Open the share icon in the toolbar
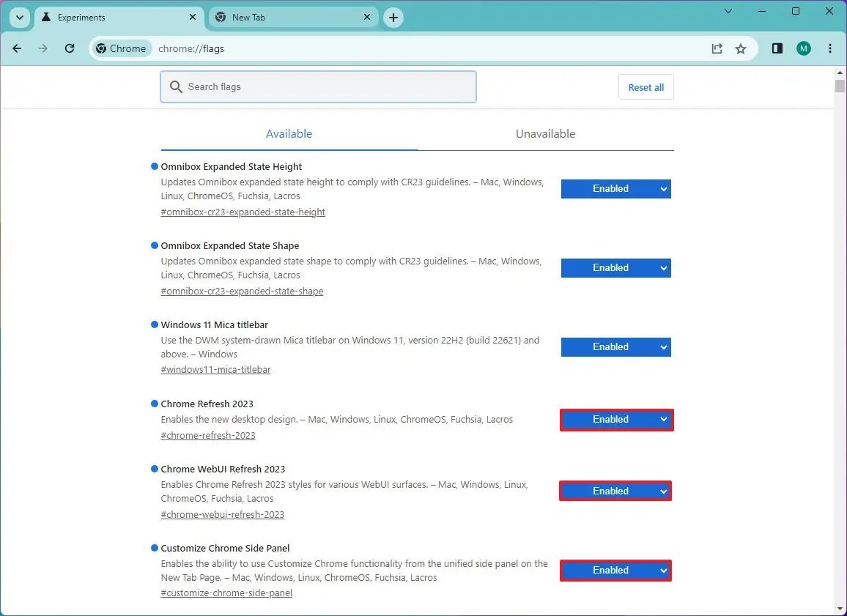Screen dimensions: 847x616 pyautogui.click(x=717, y=48)
